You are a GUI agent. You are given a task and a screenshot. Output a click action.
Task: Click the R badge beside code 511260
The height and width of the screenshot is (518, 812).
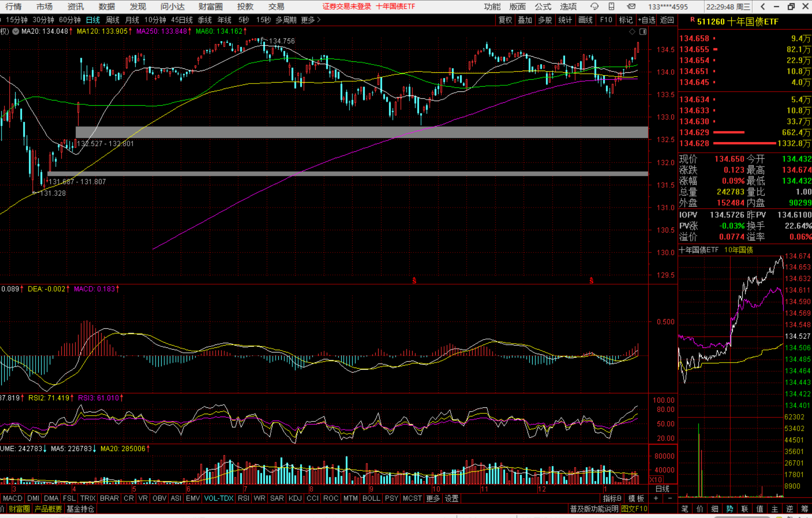point(692,20)
